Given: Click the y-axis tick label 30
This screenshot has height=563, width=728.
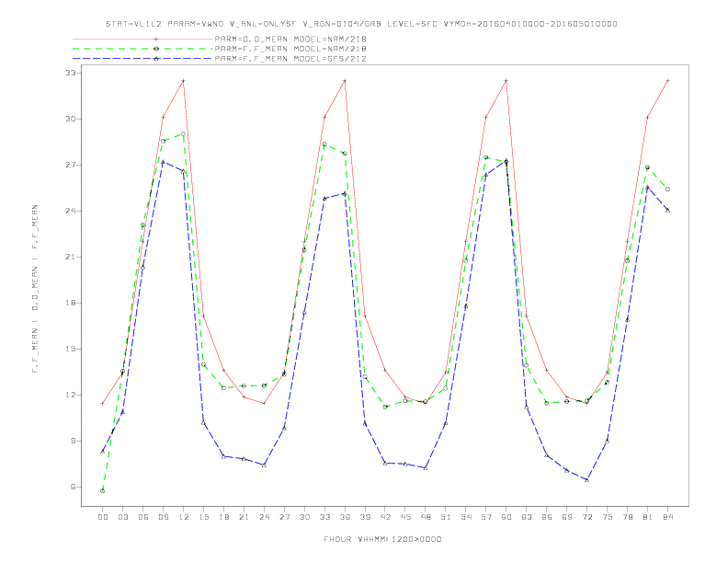Looking at the screenshot, I should 70,119.
